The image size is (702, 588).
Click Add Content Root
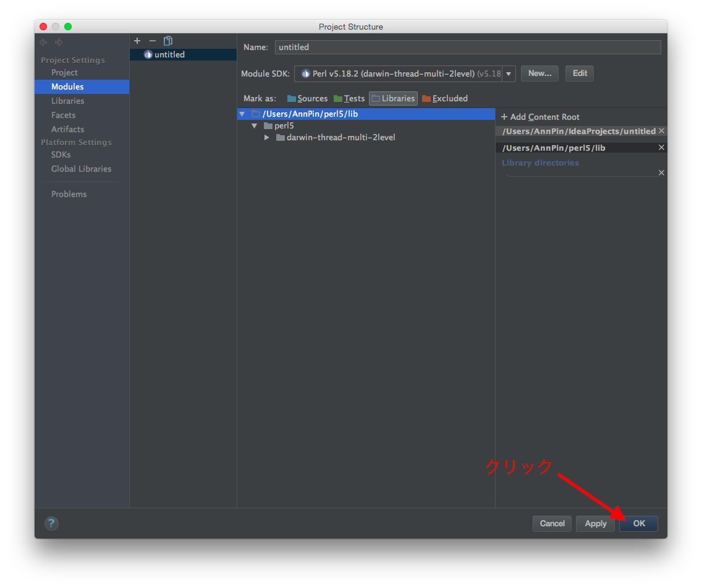[540, 117]
